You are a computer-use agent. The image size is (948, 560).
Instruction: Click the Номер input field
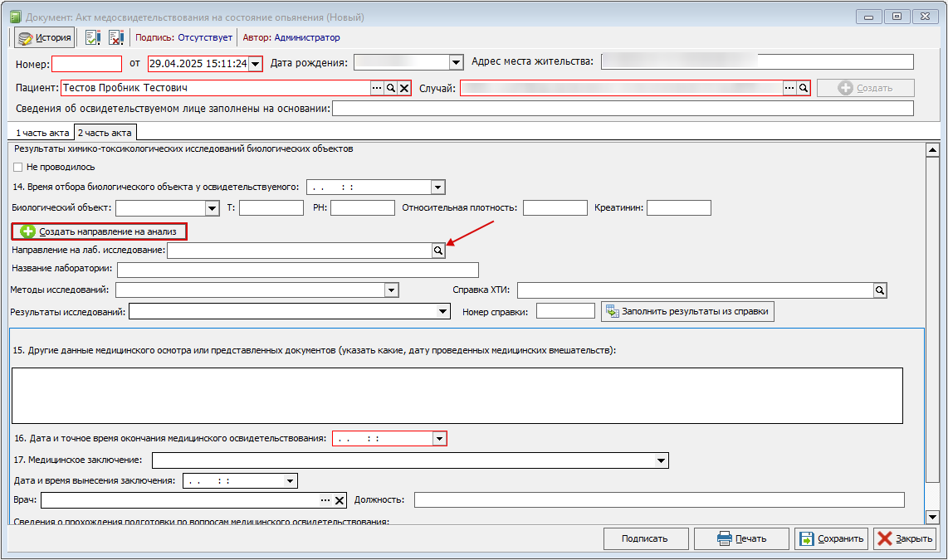coord(87,64)
